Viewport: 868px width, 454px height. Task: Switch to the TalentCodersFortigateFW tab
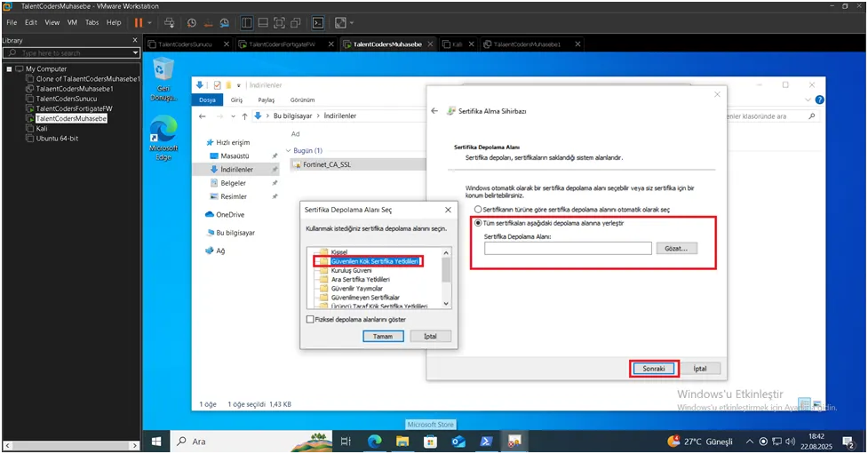click(282, 44)
